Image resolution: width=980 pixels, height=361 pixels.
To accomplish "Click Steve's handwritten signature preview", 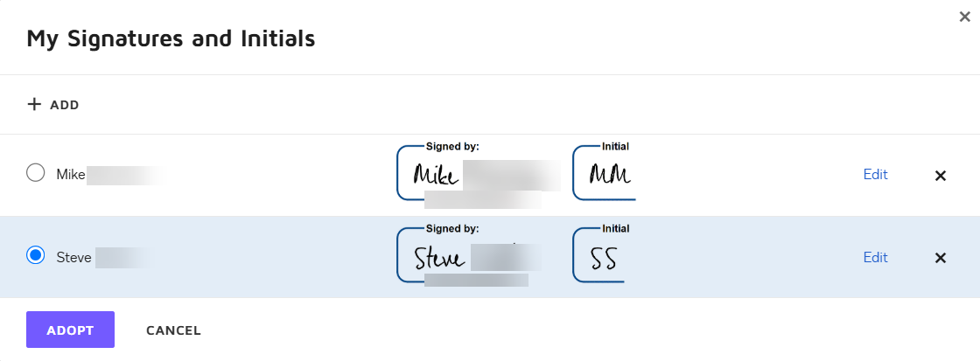I will (440, 258).
